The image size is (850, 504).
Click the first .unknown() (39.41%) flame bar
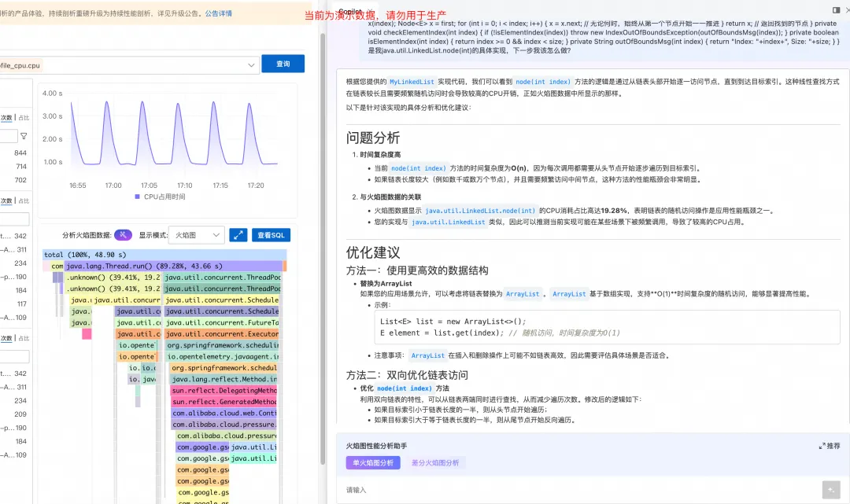pyautogui.click(x=113, y=278)
